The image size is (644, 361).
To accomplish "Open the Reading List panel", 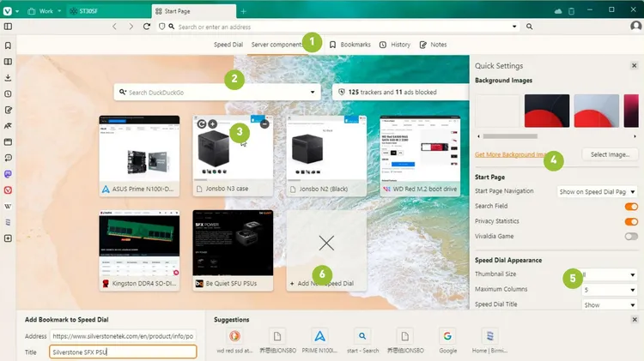I will [8, 62].
